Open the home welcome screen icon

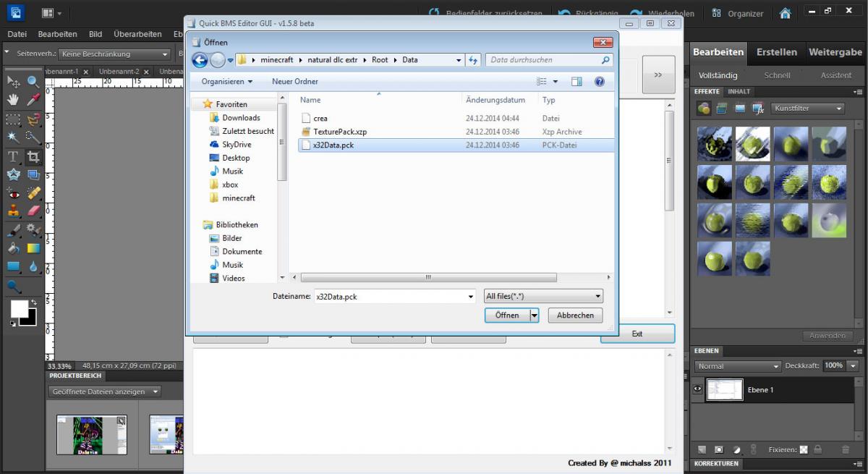[785, 13]
